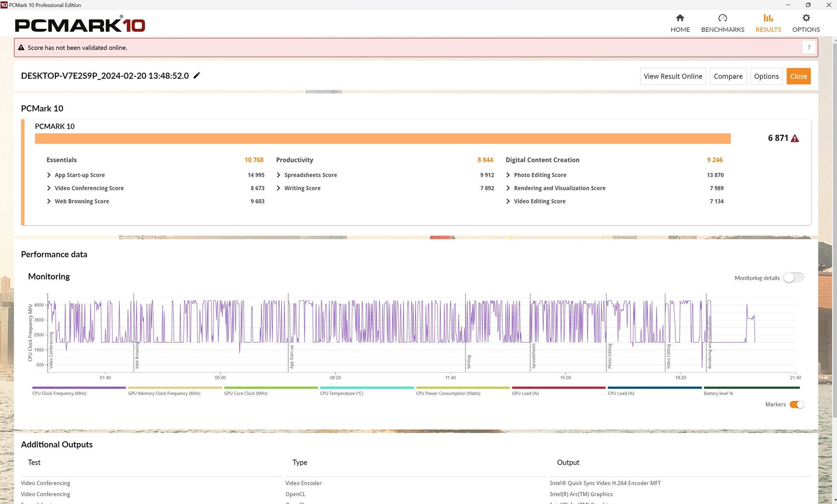Click the pencil icon to rename result
Image resolution: width=837 pixels, height=504 pixels.
197,76
